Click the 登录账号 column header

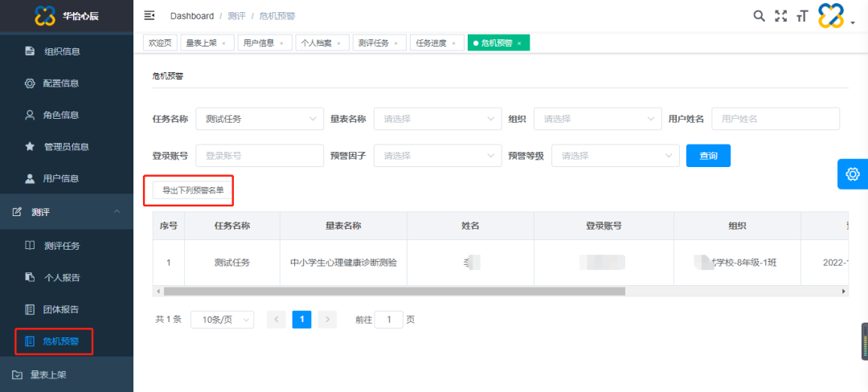(x=604, y=226)
